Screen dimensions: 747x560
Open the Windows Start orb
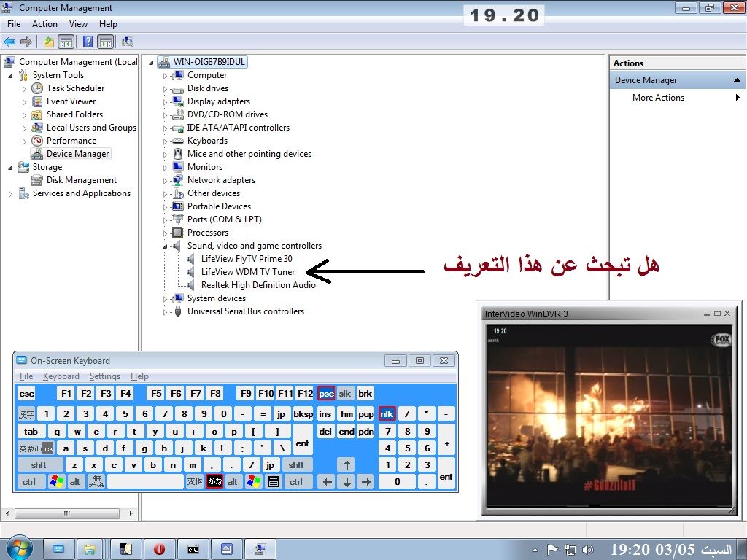(19, 548)
